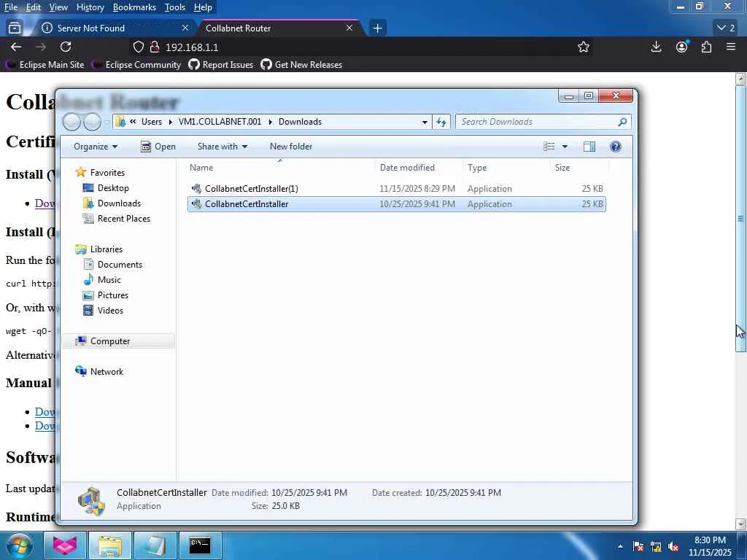The width and height of the screenshot is (747, 560).
Task: Click Firefox page vertical scrollbar thumb
Action: pos(740,219)
